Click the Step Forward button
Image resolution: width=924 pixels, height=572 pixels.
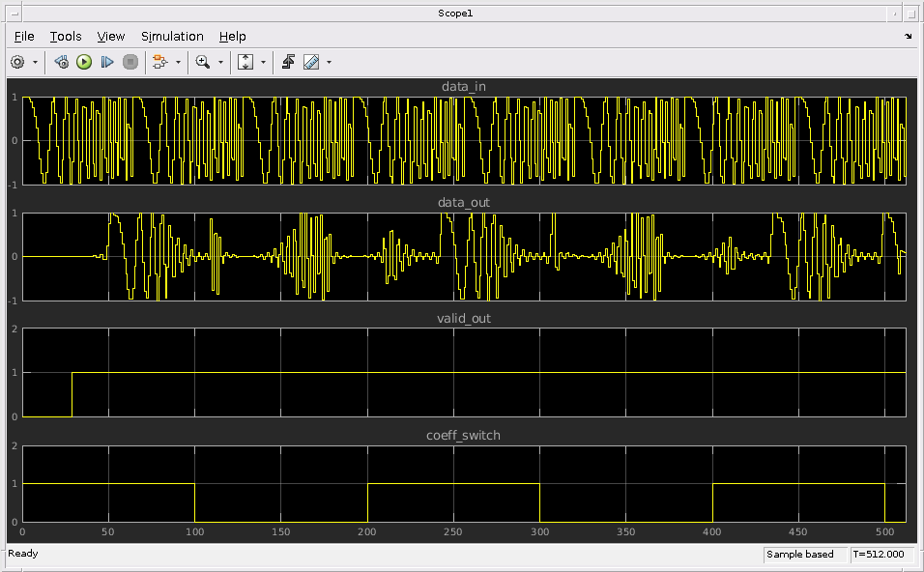[x=107, y=62]
